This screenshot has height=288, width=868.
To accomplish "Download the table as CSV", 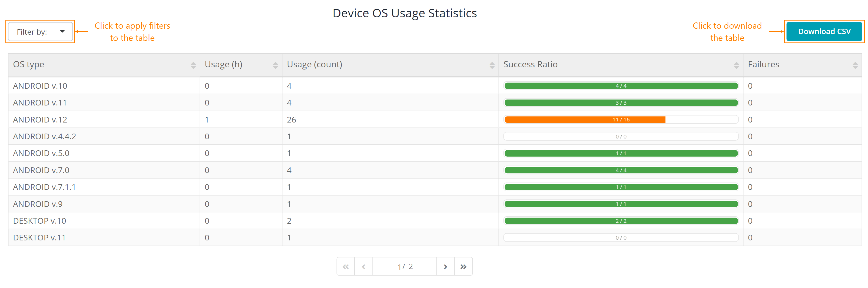I will coord(824,31).
